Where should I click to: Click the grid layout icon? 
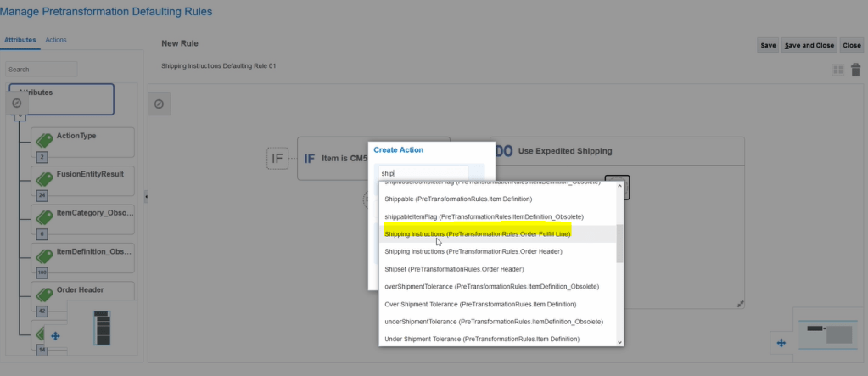click(837, 70)
